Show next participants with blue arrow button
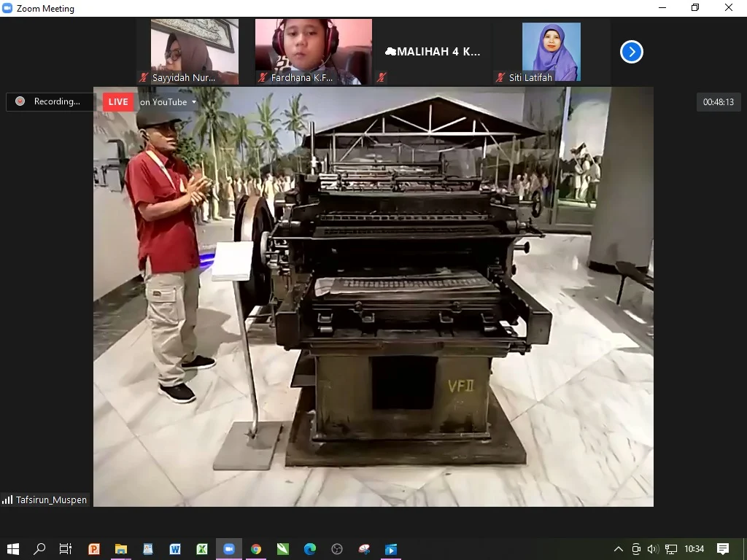 (x=631, y=52)
